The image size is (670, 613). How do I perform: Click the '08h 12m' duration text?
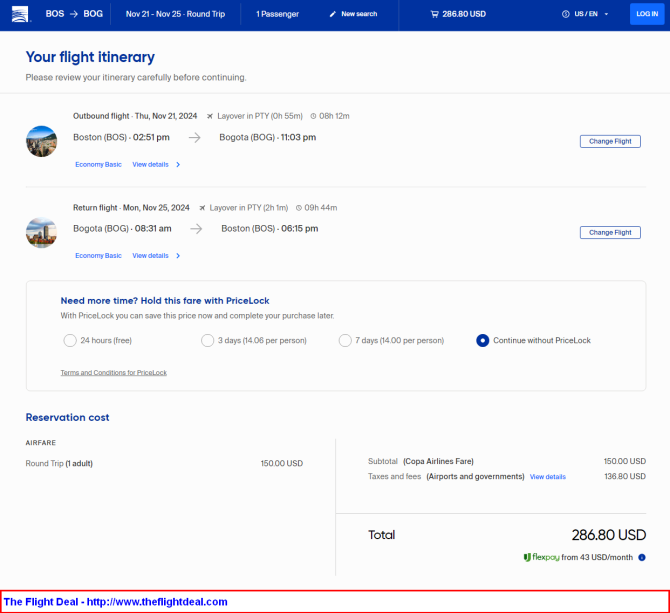tap(334, 116)
